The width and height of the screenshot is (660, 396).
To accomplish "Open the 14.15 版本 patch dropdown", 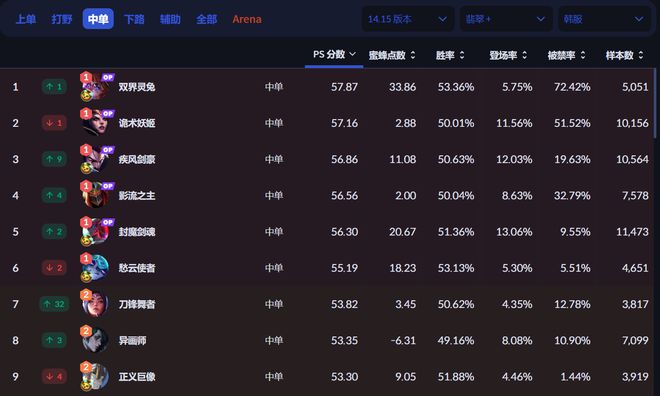I will pyautogui.click(x=408, y=19).
